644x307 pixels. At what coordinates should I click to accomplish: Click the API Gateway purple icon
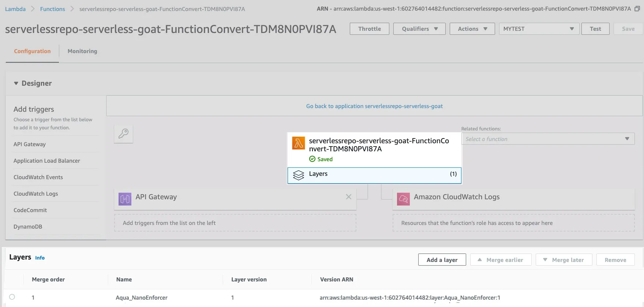click(125, 199)
